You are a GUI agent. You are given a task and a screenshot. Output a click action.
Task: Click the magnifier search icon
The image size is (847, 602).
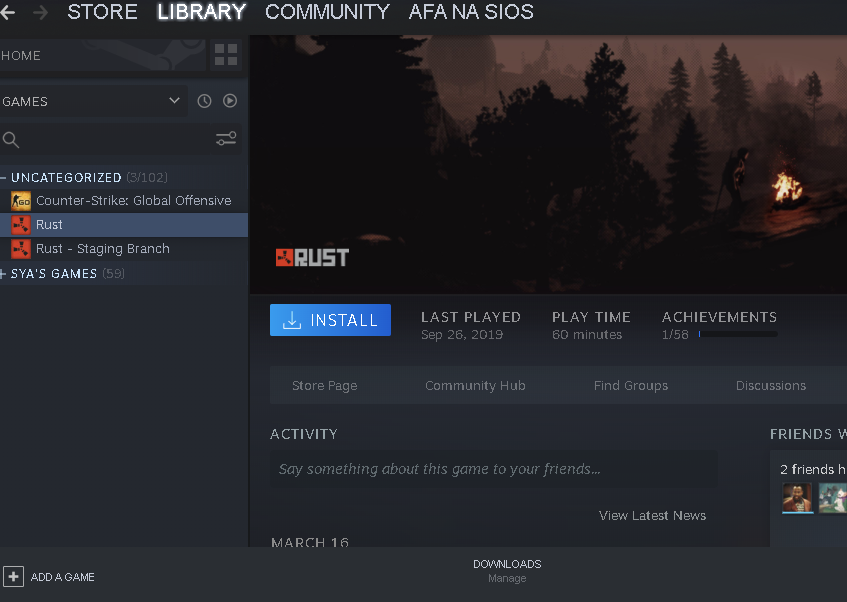click(x=11, y=140)
